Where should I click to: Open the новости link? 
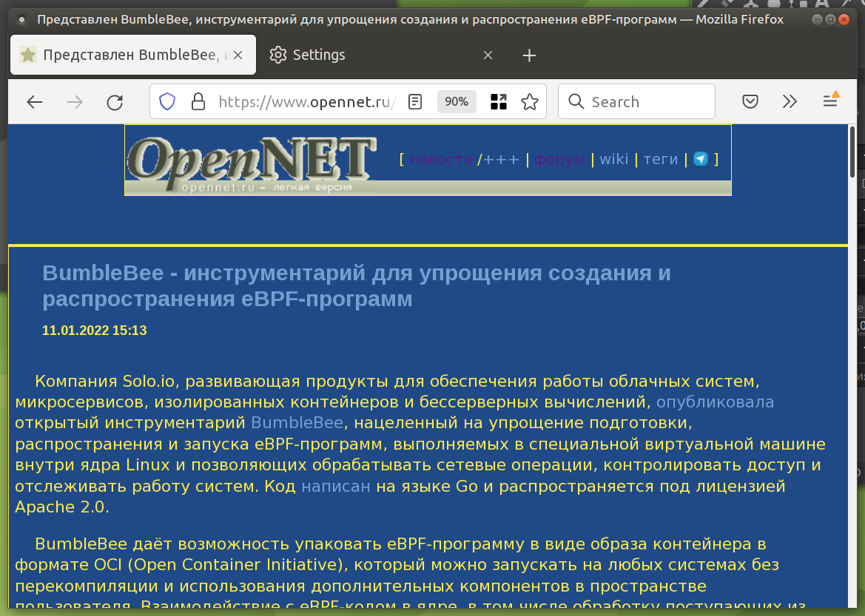(441, 160)
